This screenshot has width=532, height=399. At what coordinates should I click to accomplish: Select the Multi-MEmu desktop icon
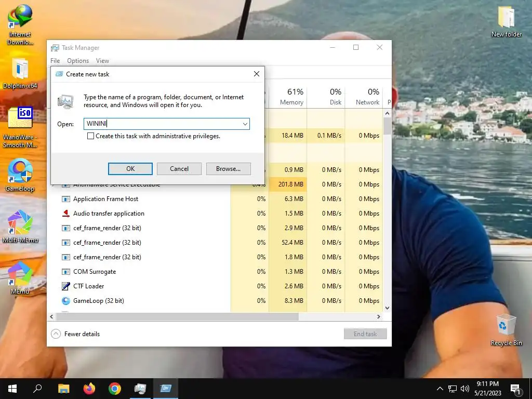pyautogui.click(x=20, y=227)
